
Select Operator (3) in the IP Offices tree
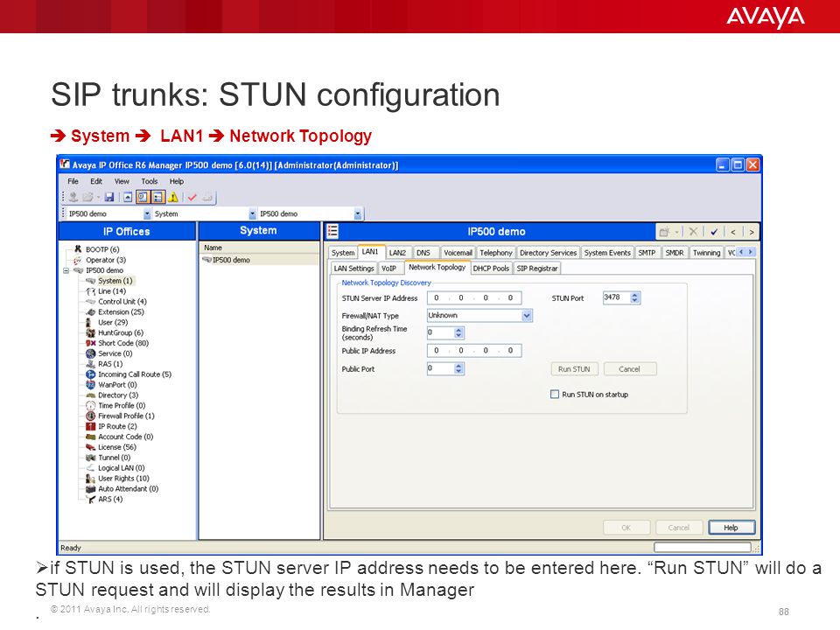(106, 260)
